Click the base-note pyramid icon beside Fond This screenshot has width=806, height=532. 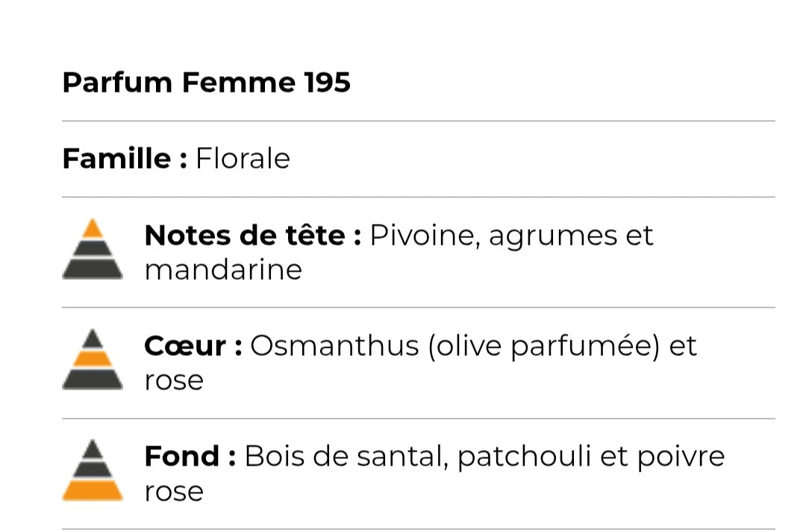point(93,471)
